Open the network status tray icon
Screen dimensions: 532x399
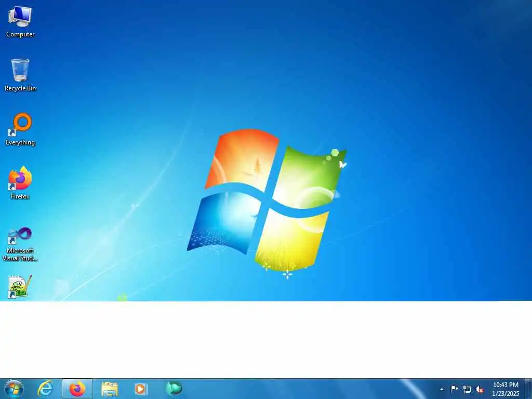click(x=467, y=389)
